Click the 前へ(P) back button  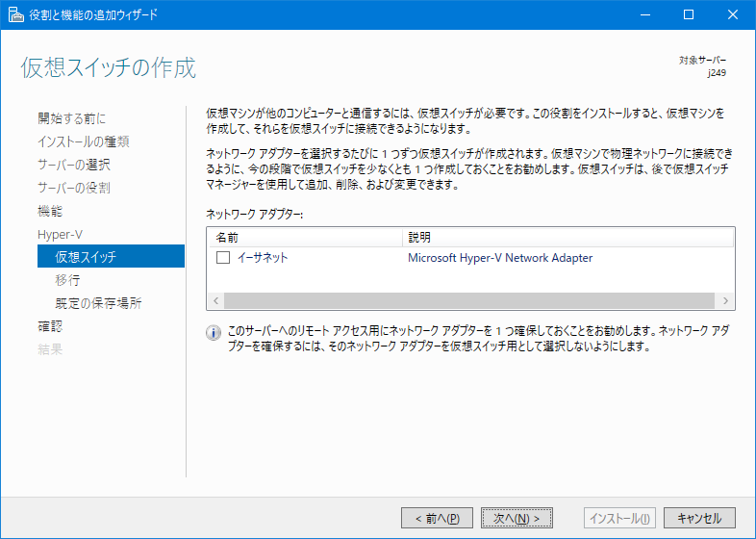pos(437,518)
